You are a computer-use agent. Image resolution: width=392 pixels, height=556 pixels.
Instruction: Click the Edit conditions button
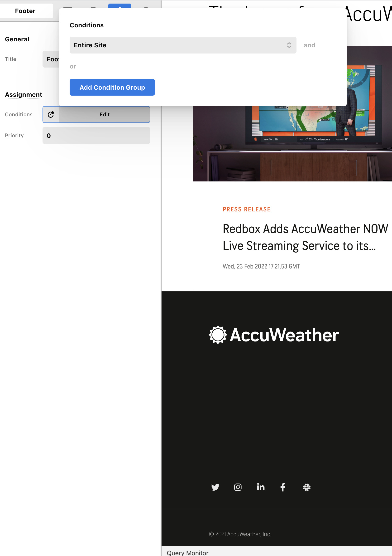pyautogui.click(x=105, y=115)
